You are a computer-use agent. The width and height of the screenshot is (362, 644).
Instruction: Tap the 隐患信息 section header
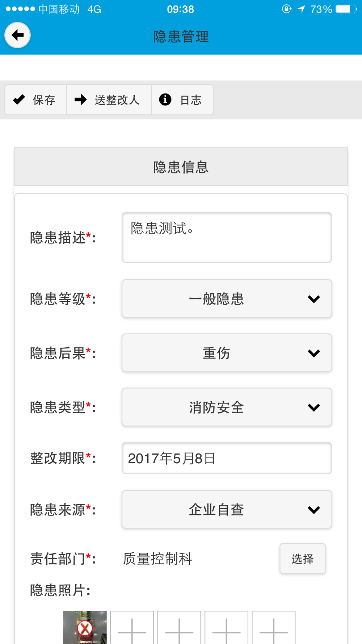point(181,167)
